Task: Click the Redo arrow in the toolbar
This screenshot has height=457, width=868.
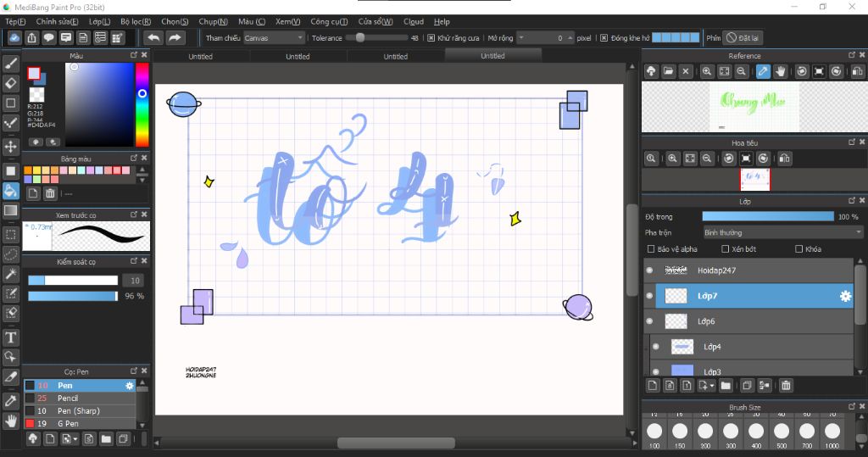Action: (175, 37)
